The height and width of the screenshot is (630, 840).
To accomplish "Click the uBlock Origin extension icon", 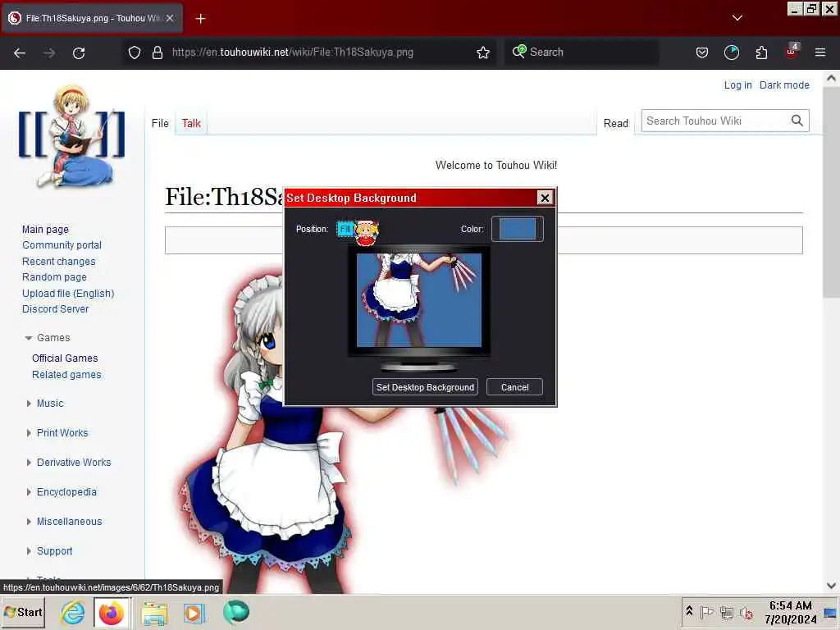I will tap(792, 52).
